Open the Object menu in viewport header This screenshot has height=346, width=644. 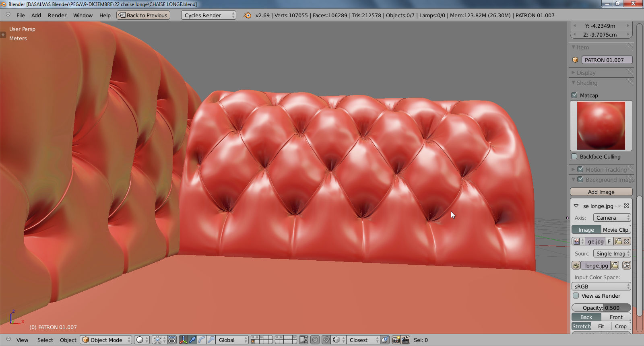coord(68,340)
